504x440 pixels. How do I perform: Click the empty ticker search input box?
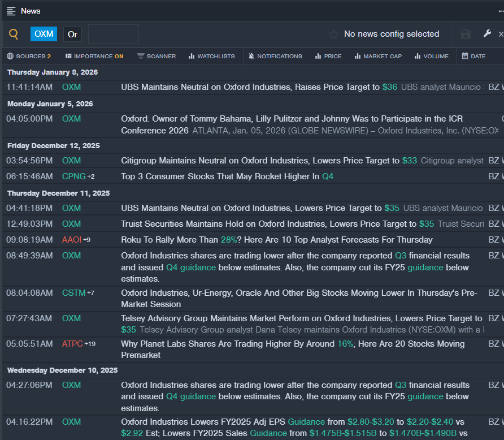click(x=113, y=34)
